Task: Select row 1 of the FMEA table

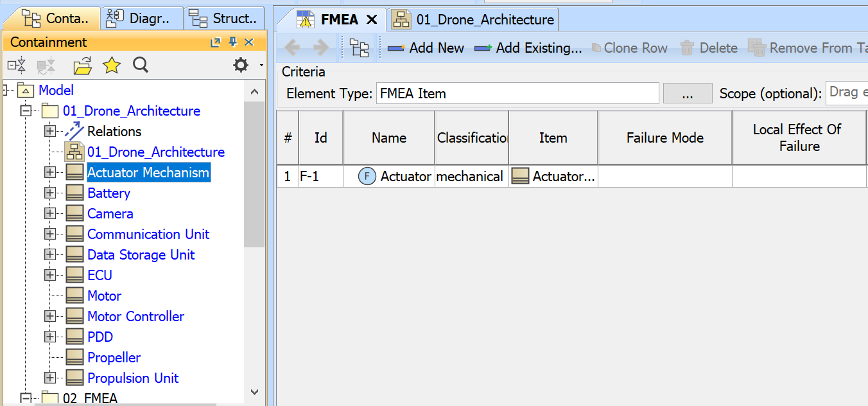Action: point(287,176)
